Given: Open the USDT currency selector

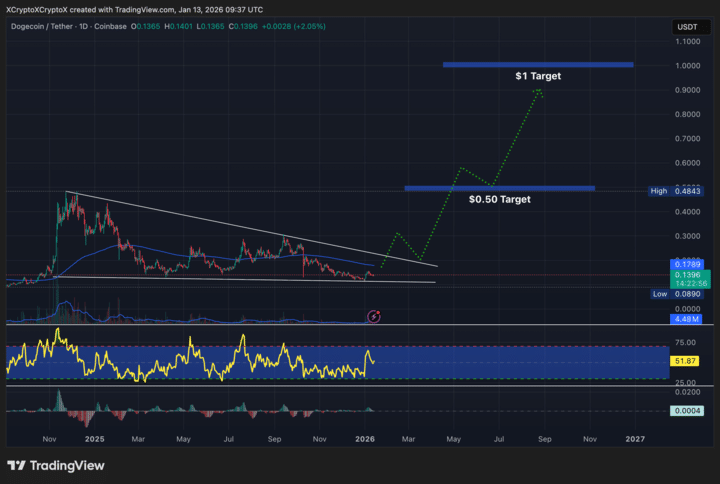Looking at the screenshot, I should pyautogui.click(x=689, y=27).
